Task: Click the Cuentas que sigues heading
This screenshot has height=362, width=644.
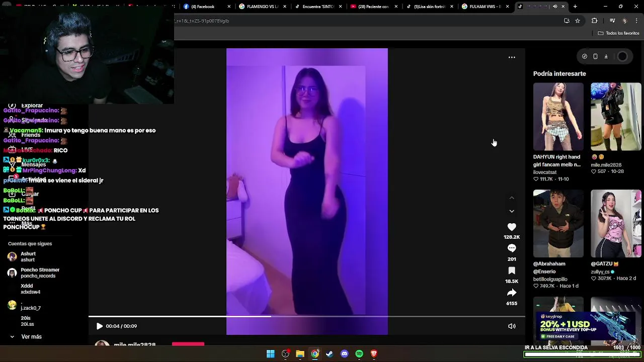Action: 30,244
